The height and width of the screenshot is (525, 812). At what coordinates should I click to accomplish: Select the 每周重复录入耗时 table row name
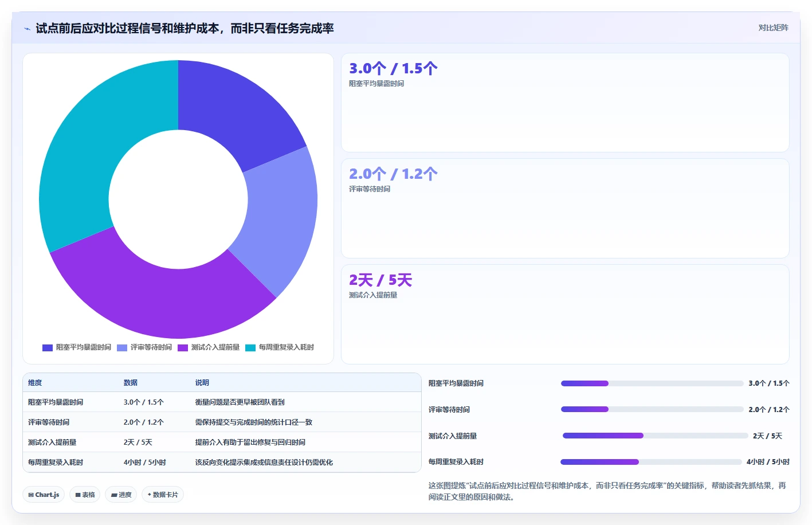56,463
